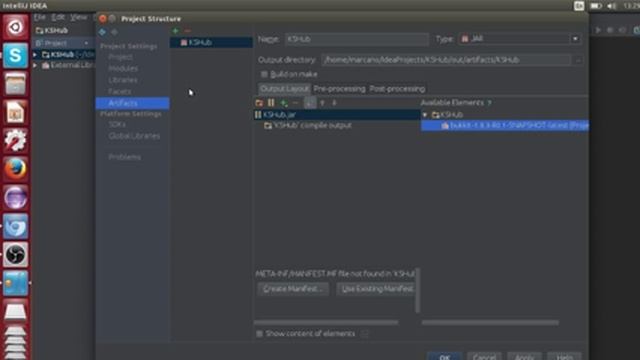Select Problems in the settings list
The height and width of the screenshot is (360, 640).
(x=124, y=157)
